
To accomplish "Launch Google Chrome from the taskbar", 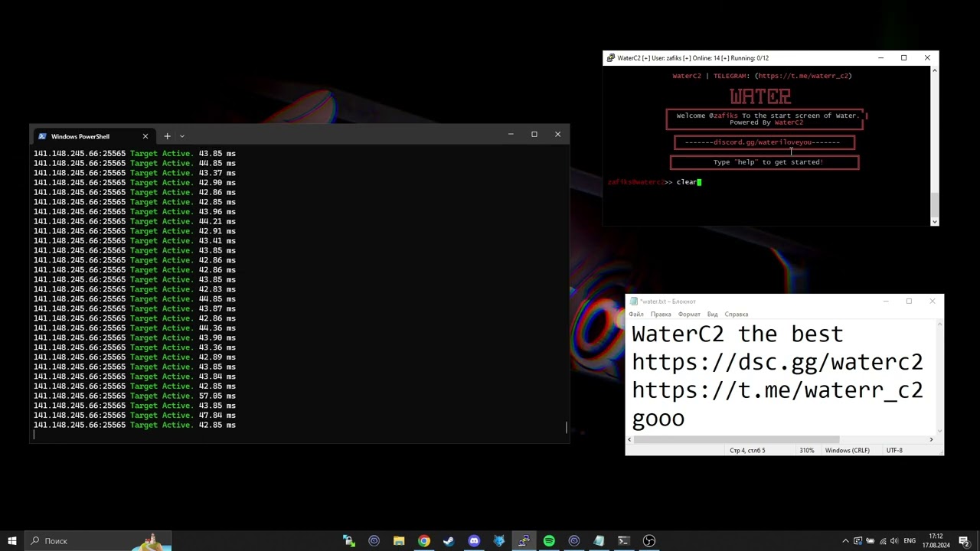I will coord(424,540).
